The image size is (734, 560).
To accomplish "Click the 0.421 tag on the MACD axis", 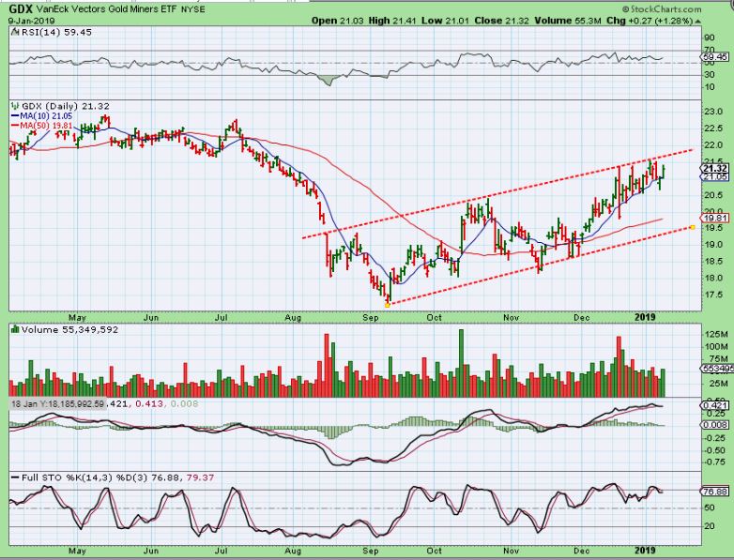I will point(715,405).
